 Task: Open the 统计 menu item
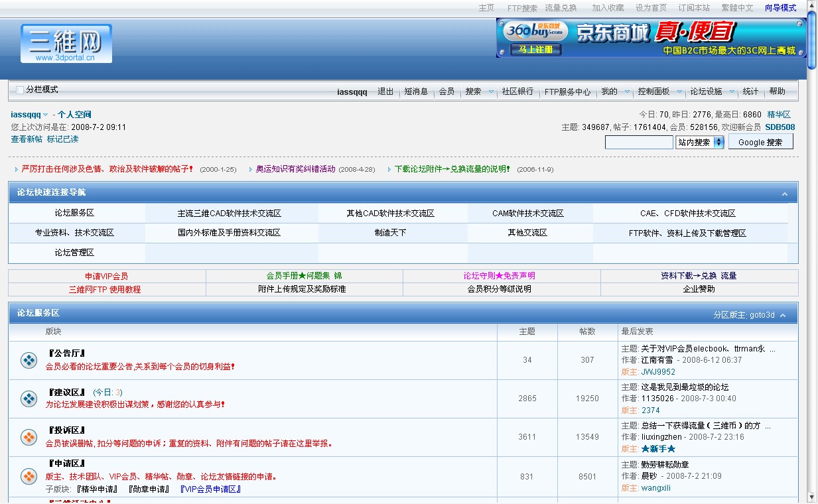750,92
